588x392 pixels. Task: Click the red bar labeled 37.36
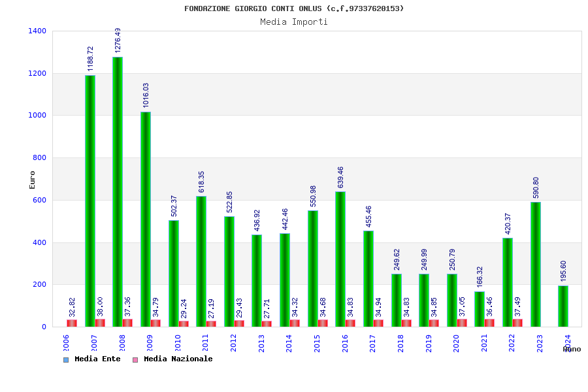pos(127,323)
